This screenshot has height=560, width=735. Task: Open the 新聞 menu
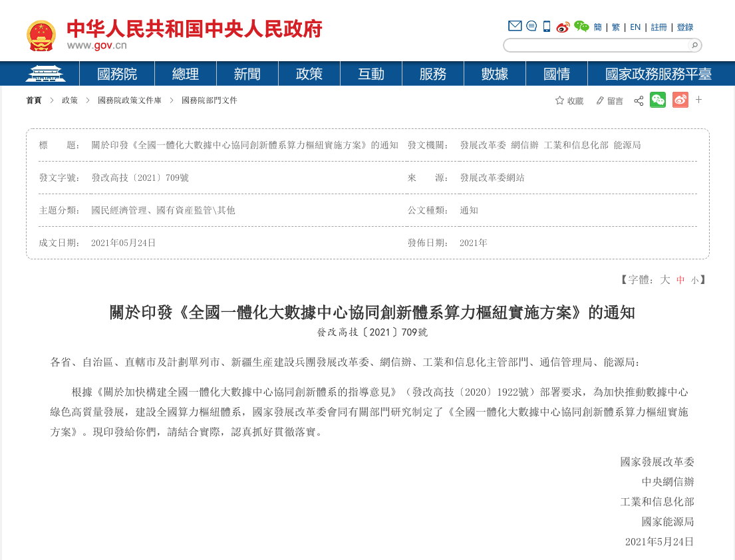[x=247, y=74]
